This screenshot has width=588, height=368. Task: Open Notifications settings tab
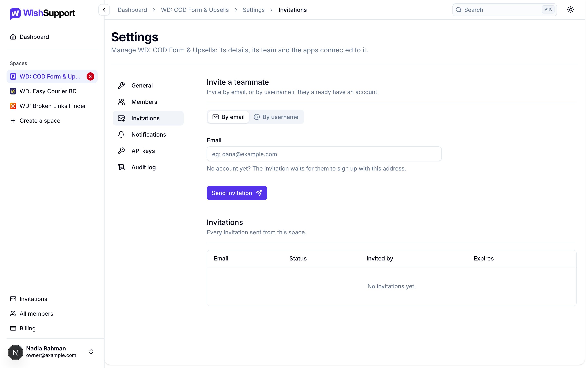coord(148,135)
